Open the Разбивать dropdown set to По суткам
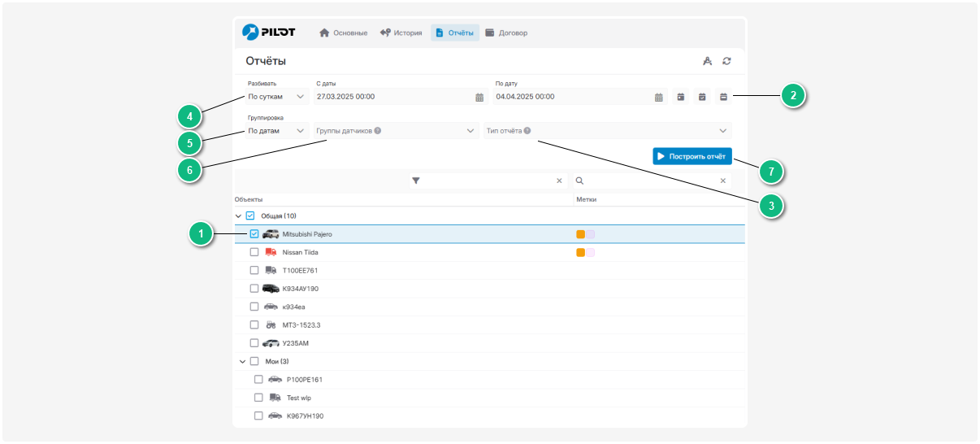The height and width of the screenshot is (444, 980). [x=277, y=97]
